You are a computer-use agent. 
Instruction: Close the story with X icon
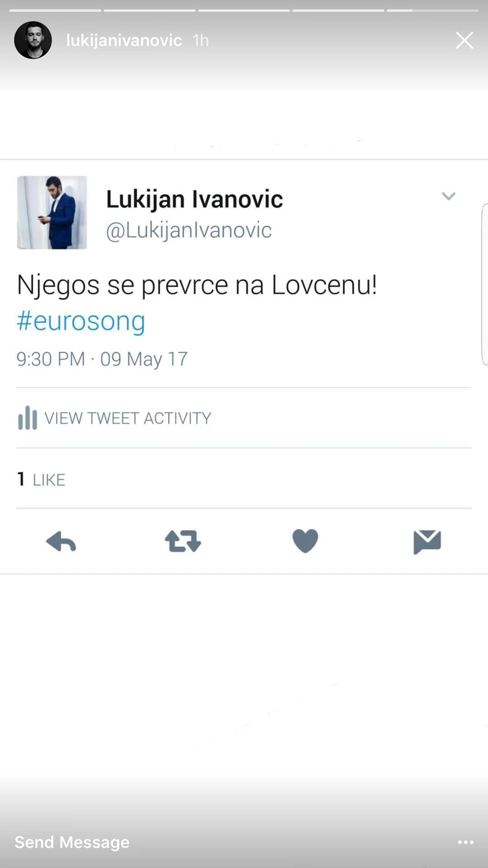(464, 40)
